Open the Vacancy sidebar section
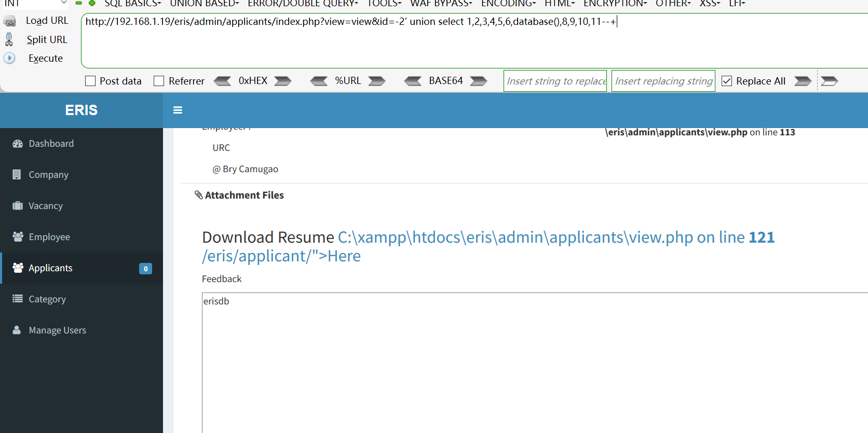Viewport: 868px width, 433px height. [82, 206]
